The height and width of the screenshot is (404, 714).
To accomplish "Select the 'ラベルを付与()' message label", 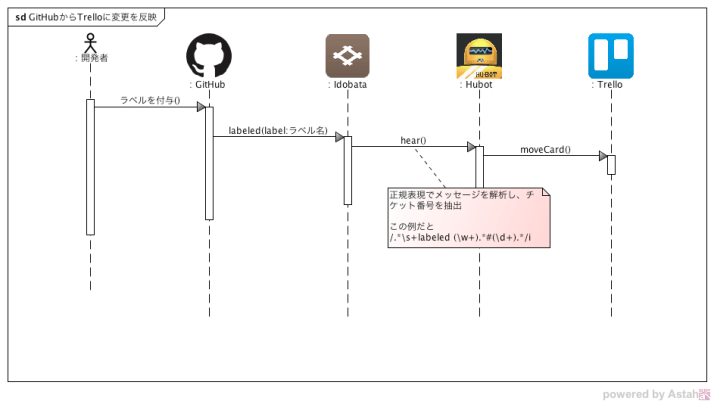I will pos(150,100).
